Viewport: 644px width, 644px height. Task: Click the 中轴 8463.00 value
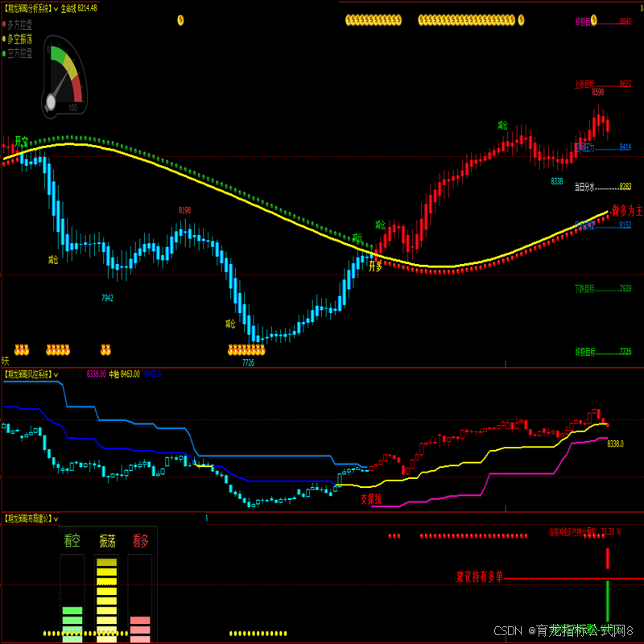point(125,374)
